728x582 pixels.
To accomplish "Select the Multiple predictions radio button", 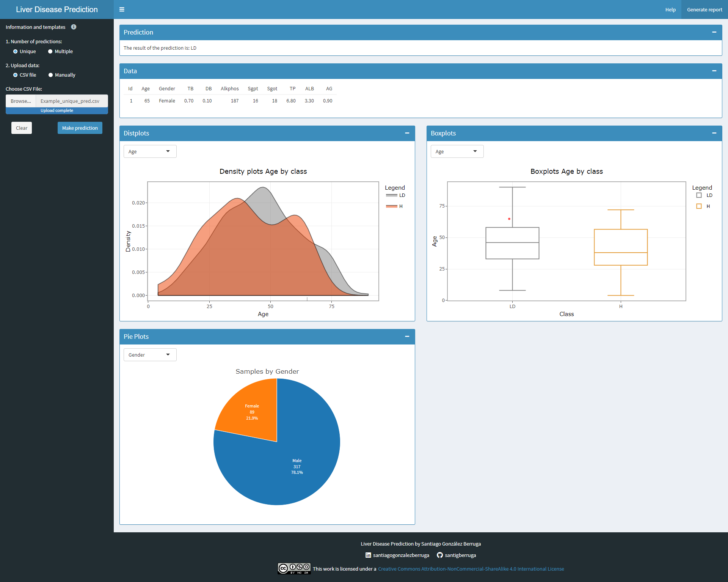I will coord(50,52).
